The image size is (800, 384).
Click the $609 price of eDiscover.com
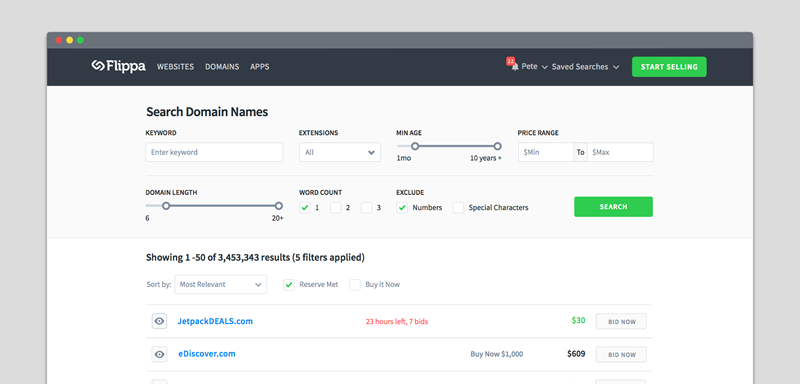tap(576, 353)
